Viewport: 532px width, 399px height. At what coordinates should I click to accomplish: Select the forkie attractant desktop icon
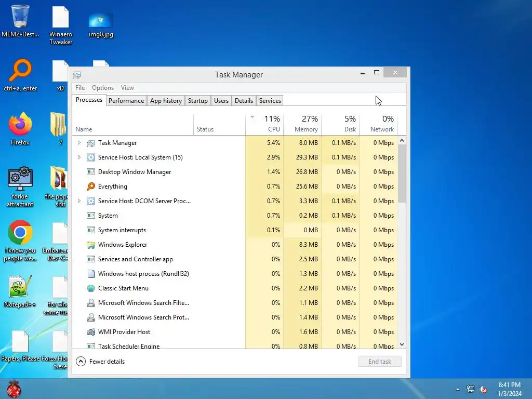coord(20,178)
